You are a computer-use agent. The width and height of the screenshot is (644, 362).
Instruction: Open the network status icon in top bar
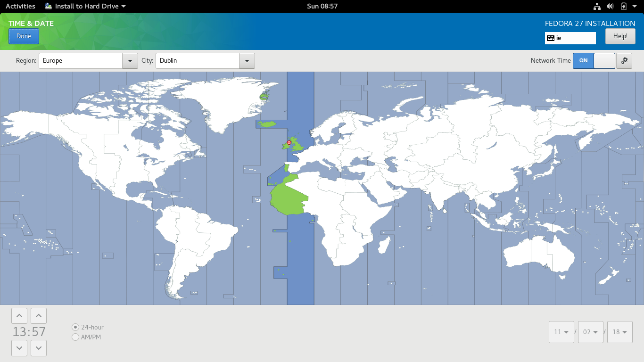click(x=597, y=6)
